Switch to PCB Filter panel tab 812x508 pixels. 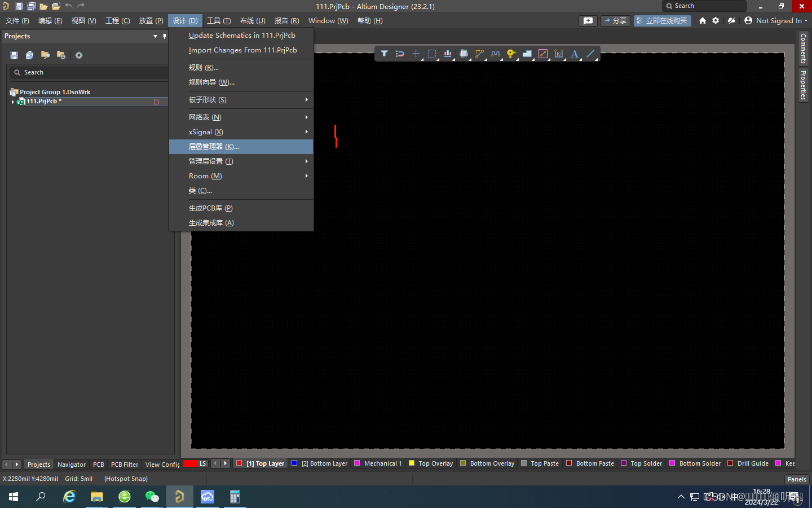[125, 465]
